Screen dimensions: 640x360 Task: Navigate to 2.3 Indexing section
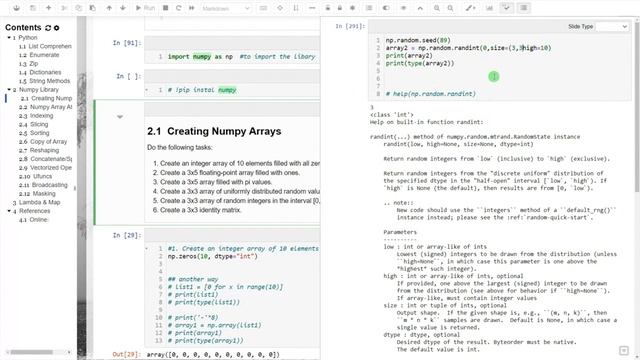36,116
